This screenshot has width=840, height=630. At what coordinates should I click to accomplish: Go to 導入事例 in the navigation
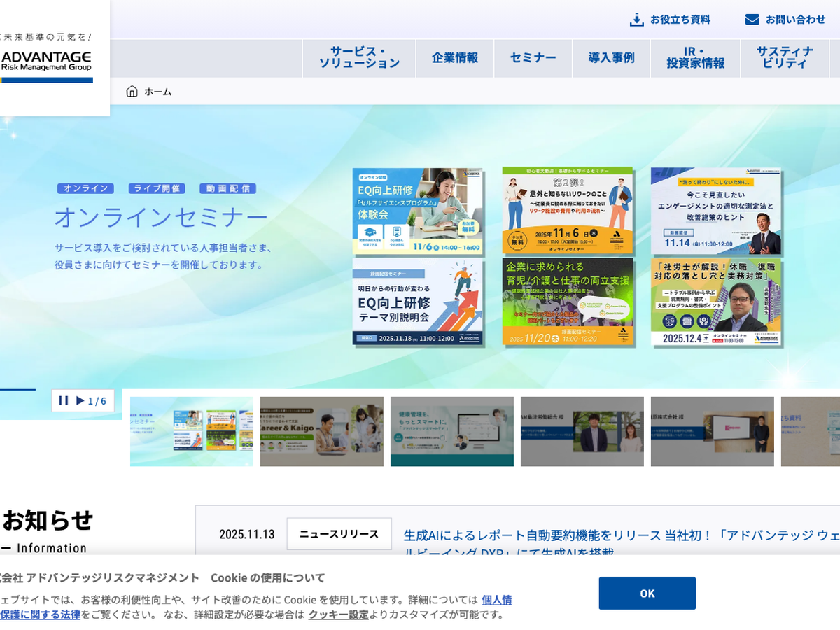(611, 58)
